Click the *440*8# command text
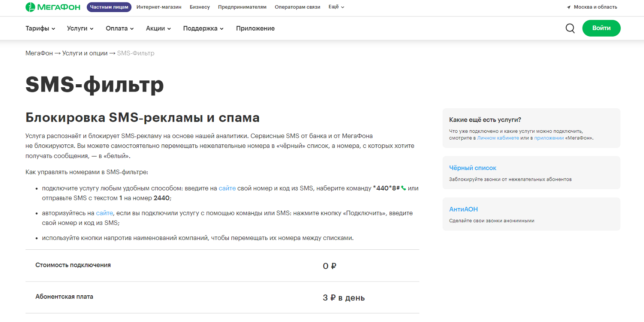The width and height of the screenshot is (644, 322). pos(386,188)
